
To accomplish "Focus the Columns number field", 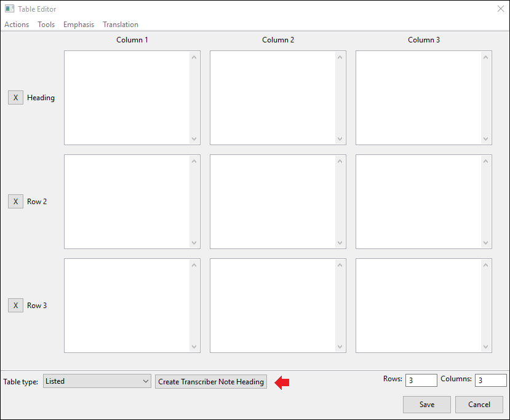I will [x=491, y=381].
